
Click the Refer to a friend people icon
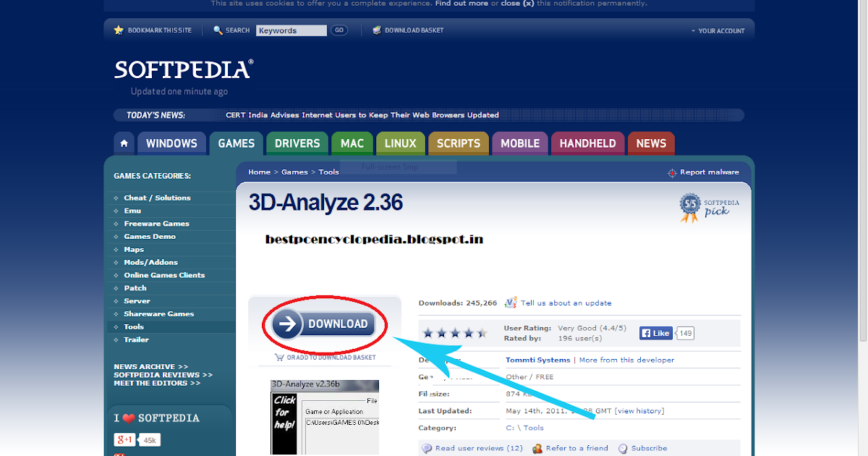tap(537, 448)
